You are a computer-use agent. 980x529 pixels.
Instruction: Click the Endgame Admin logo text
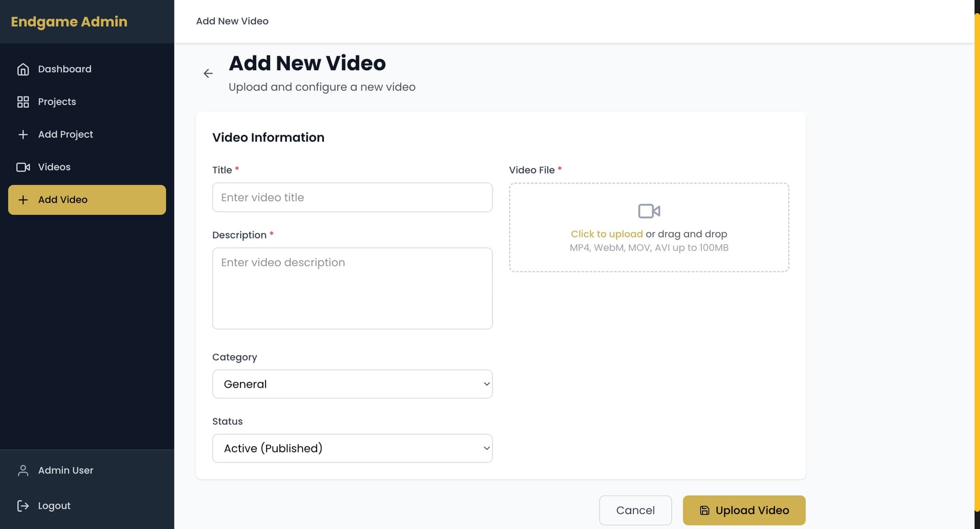coord(69,21)
